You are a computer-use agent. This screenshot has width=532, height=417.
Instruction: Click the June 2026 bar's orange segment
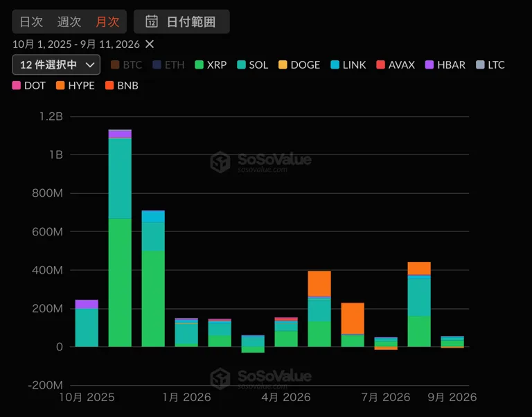(353, 318)
